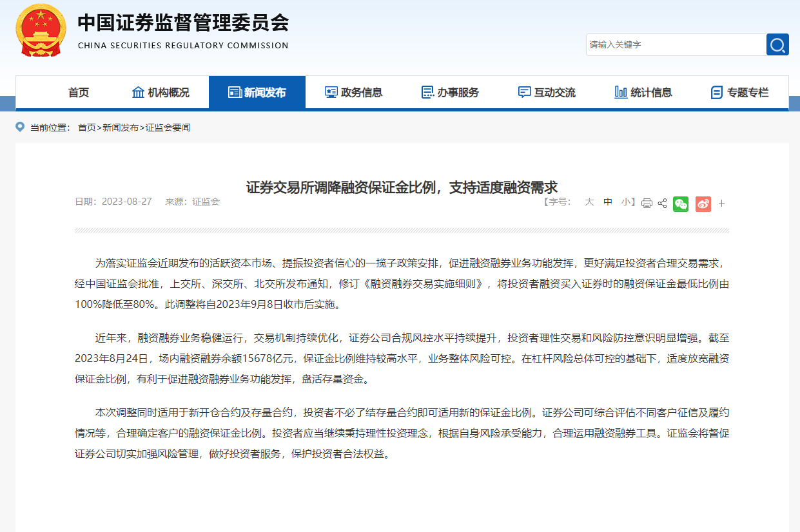Click the 互动交流 chat bubble icon
Image resolution: width=800 pixels, height=532 pixels.
pyautogui.click(x=525, y=92)
